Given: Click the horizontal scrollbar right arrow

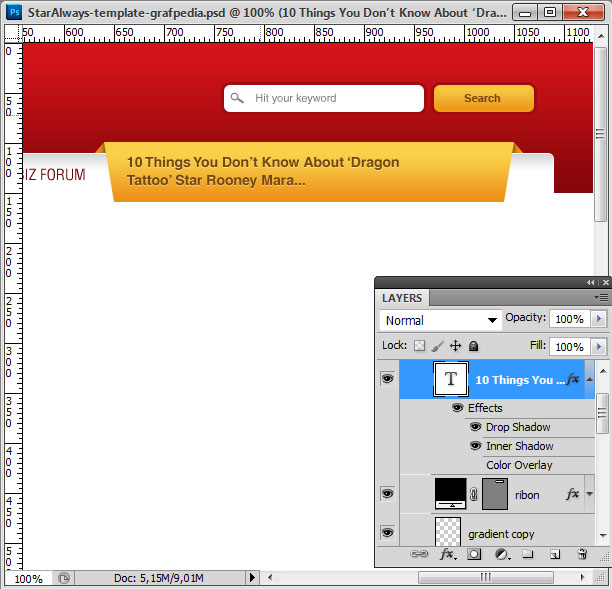Looking at the screenshot, I should point(583,577).
